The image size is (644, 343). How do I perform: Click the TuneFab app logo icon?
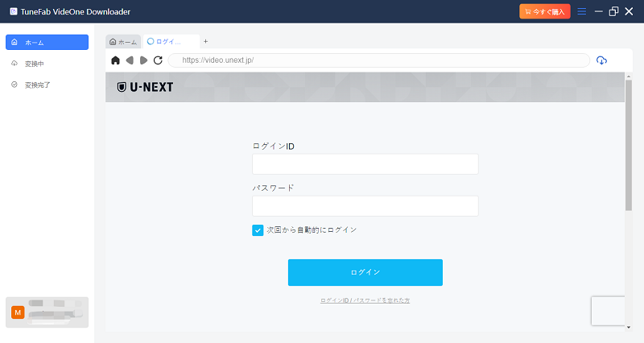14,11
